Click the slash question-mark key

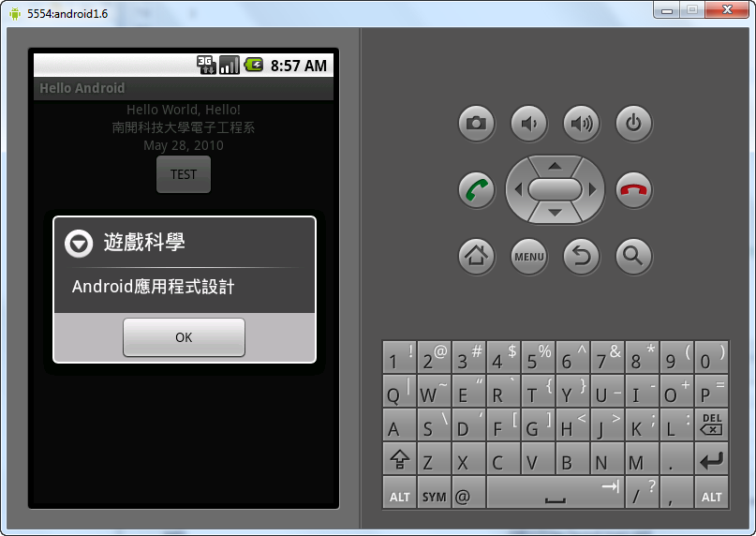pos(643,493)
